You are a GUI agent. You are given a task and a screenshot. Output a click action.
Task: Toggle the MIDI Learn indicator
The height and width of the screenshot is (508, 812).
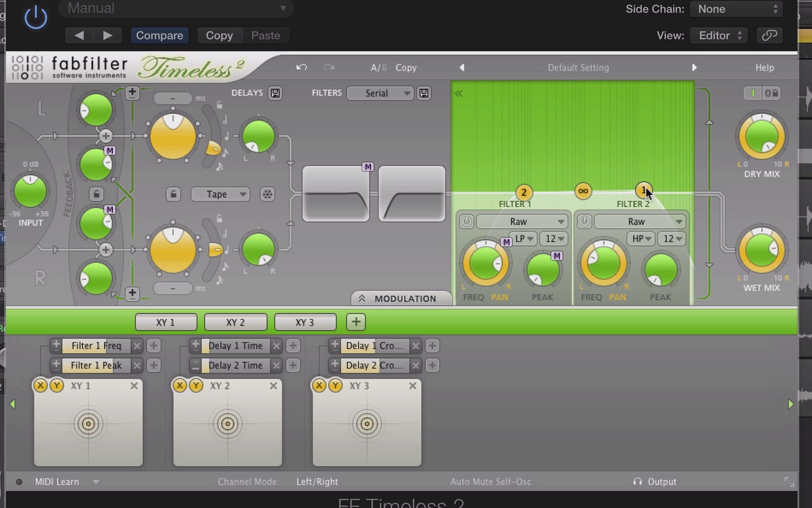19,482
